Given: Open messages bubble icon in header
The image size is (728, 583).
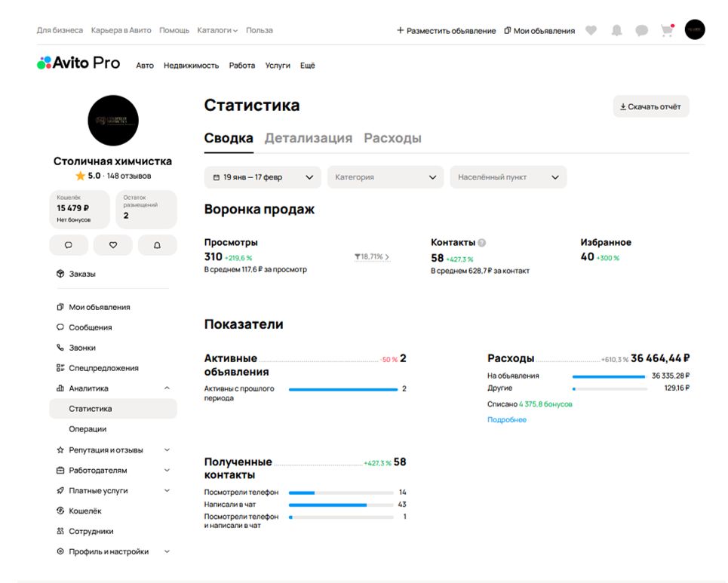Looking at the screenshot, I should 642,31.
